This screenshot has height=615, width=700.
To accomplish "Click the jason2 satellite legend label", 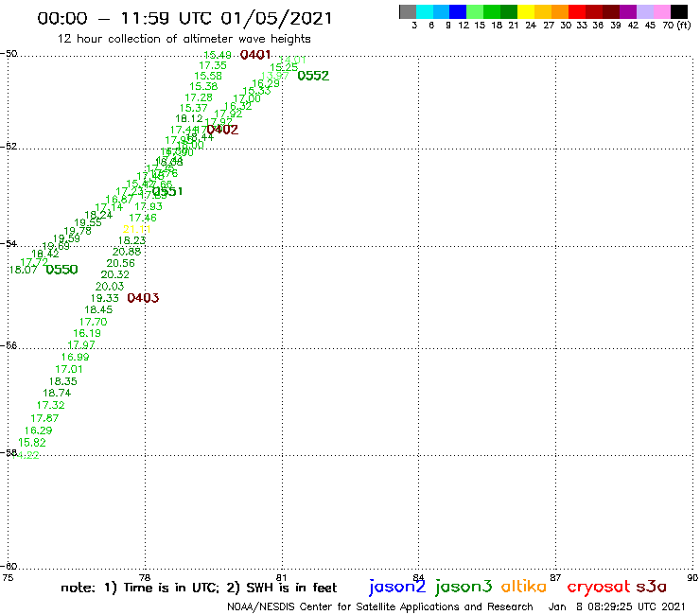I will coord(397,587).
